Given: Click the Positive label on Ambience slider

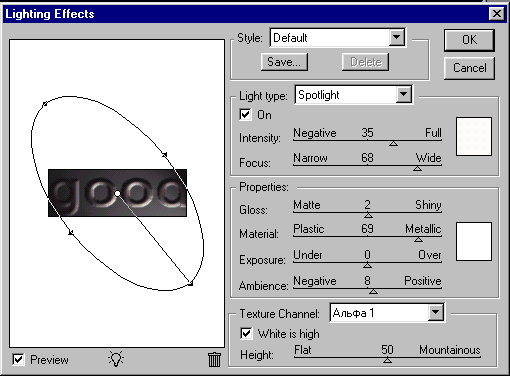Looking at the screenshot, I should [x=423, y=281].
